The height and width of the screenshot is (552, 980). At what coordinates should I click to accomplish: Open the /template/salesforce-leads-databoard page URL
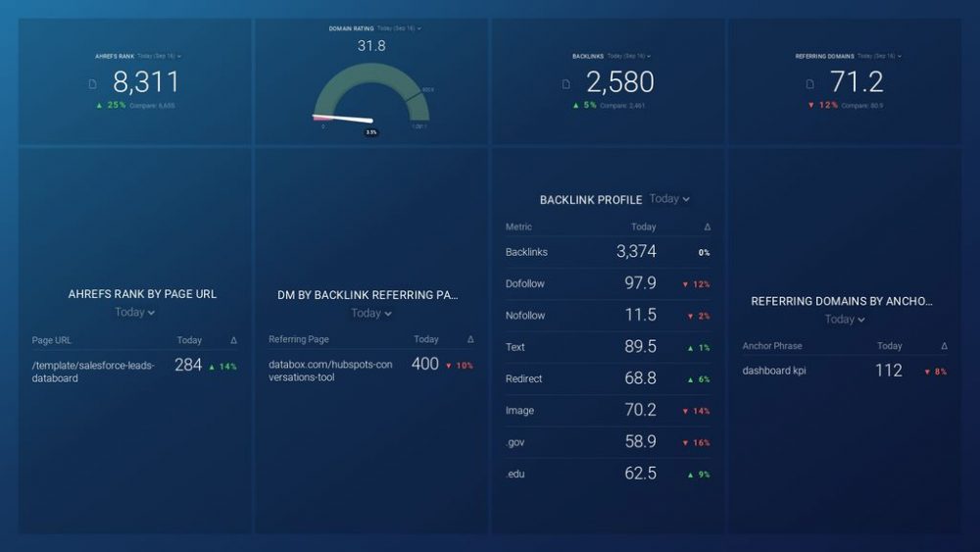point(93,372)
